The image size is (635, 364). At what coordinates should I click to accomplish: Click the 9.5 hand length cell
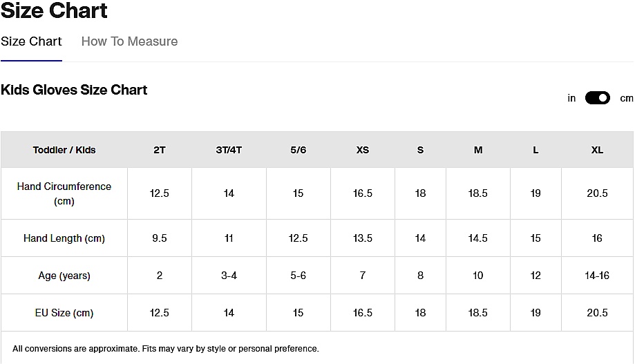pos(160,238)
